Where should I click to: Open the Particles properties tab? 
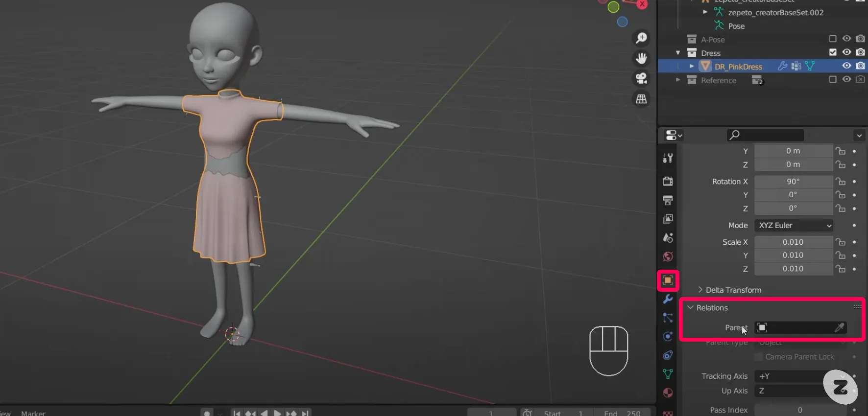click(x=668, y=318)
